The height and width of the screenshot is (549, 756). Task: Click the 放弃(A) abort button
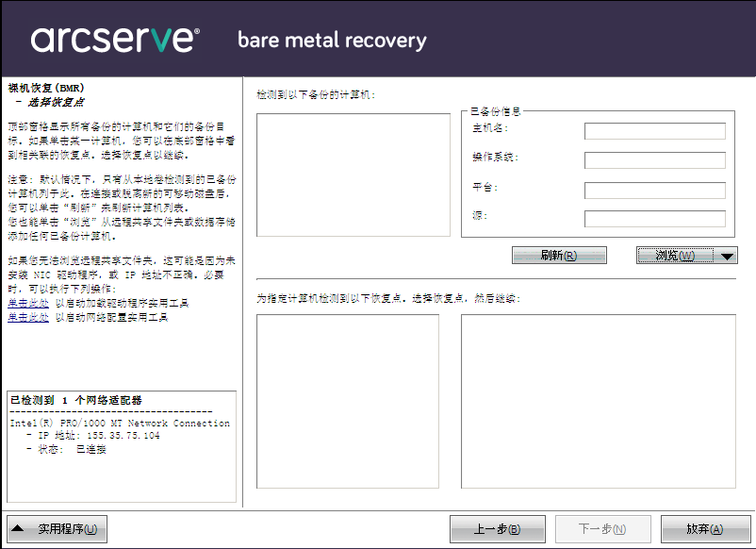[705, 529]
